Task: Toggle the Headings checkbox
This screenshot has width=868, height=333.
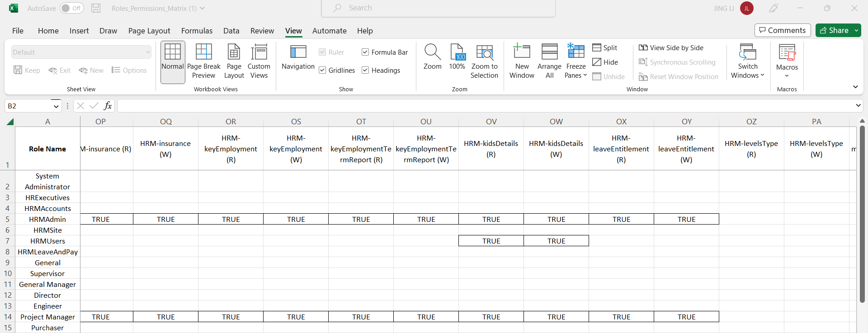Action: 365,70
